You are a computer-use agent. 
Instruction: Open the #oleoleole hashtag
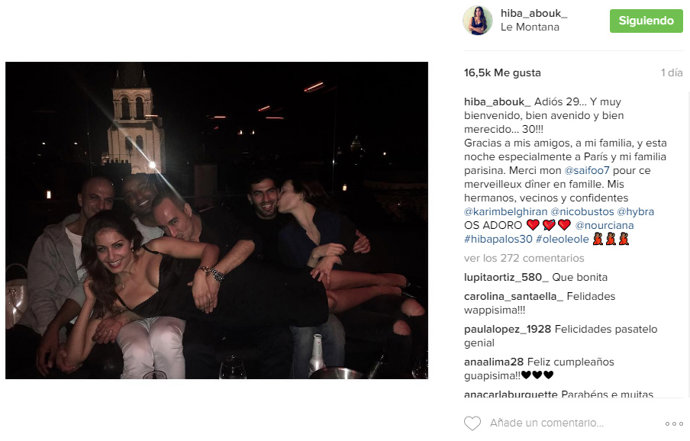coord(562,239)
